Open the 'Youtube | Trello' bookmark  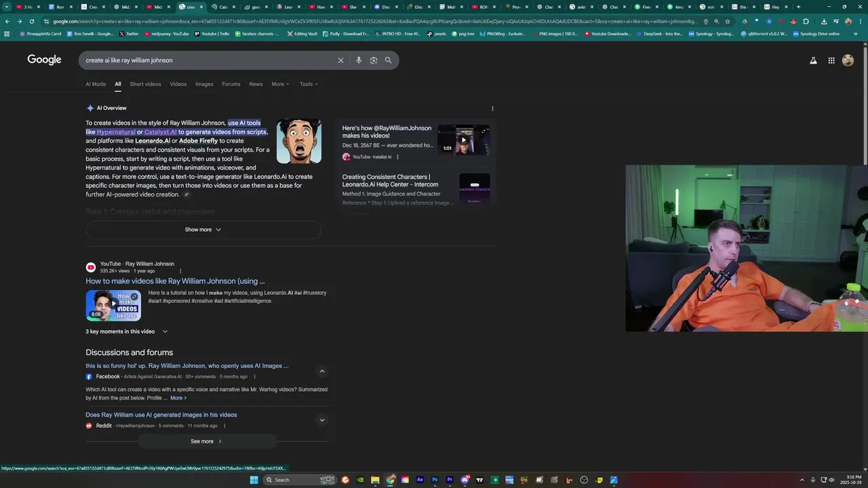[x=214, y=34]
